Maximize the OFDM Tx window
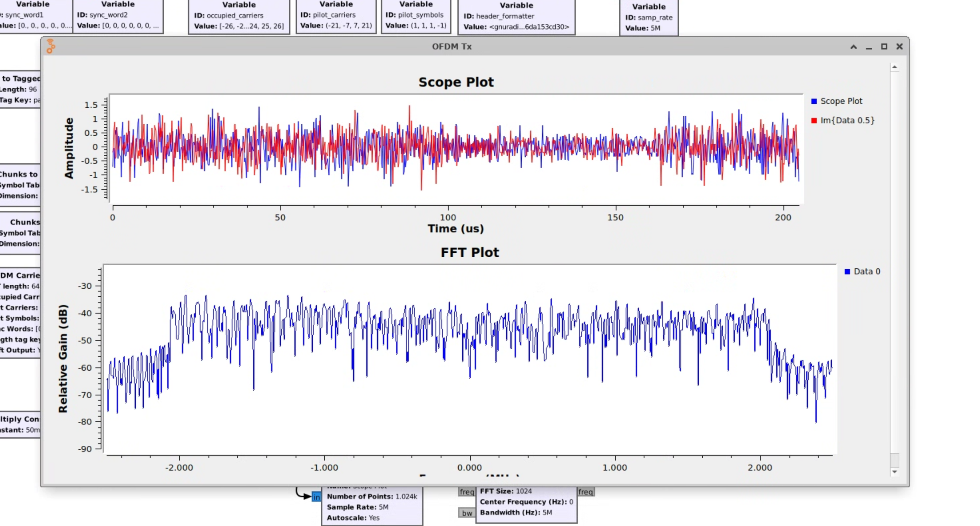This screenshot has height=526, width=980. [x=884, y=47]
